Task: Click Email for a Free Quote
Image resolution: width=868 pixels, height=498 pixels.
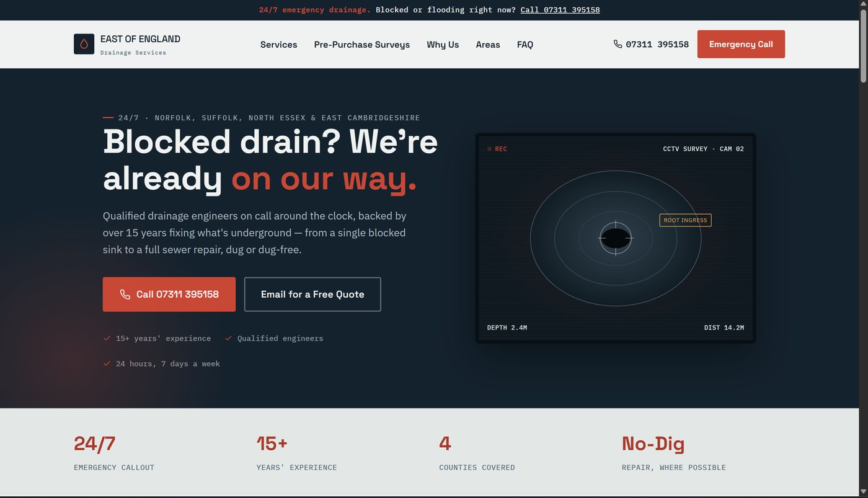Action: click(x=312, y=294)
